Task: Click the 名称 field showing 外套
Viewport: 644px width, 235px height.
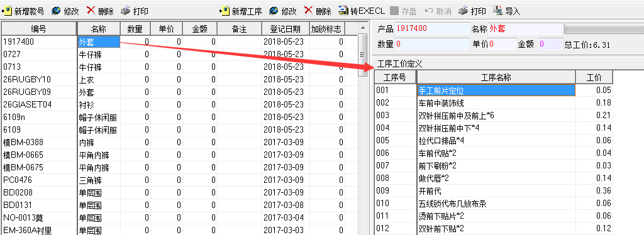Action: tap(526, 29)
